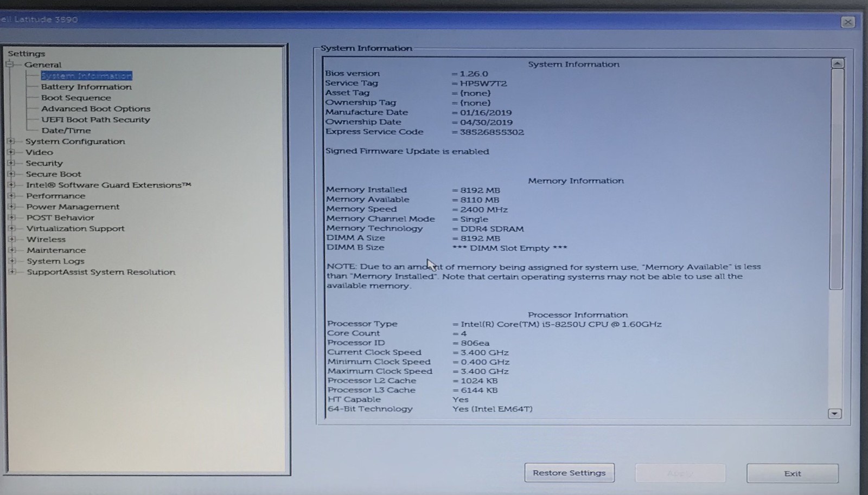Expand the Security settings node
868x495 pixels.
(x=11, y=163)
